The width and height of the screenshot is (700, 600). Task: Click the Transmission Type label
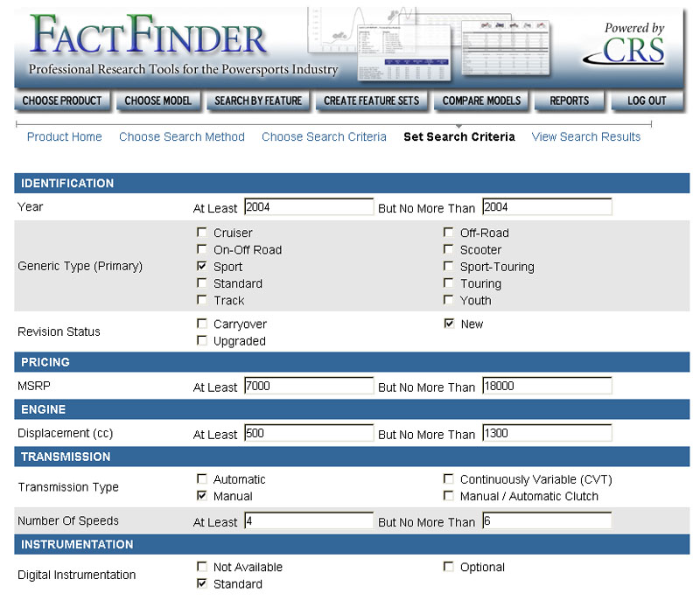pyautogui.click(x=68, y=487)
